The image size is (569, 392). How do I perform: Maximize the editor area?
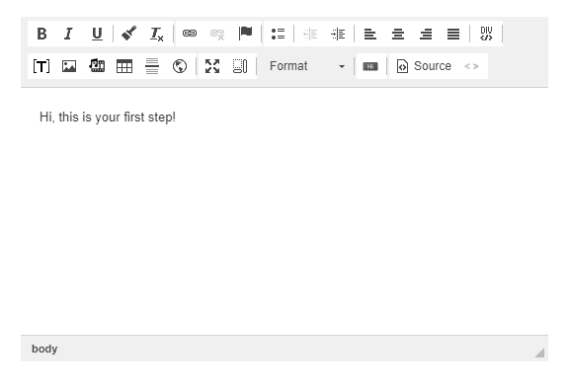[212, 66]
